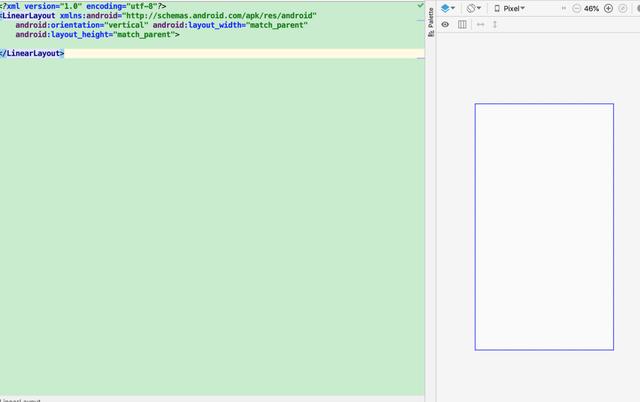Image resolution: width=640 pixels, height=402 pixels.
Task: Choose a device from the Pixel dropdown
Action: (x=509, y=8)
